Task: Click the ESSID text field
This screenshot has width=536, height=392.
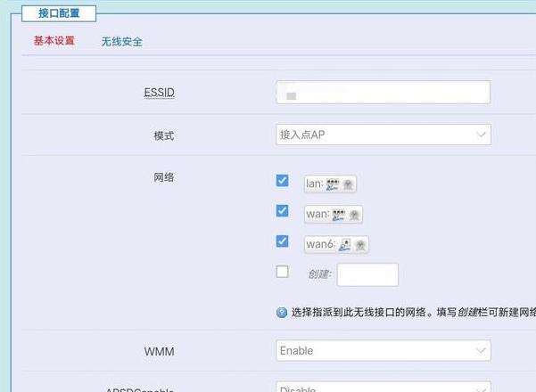Action: tap(383, 92)
